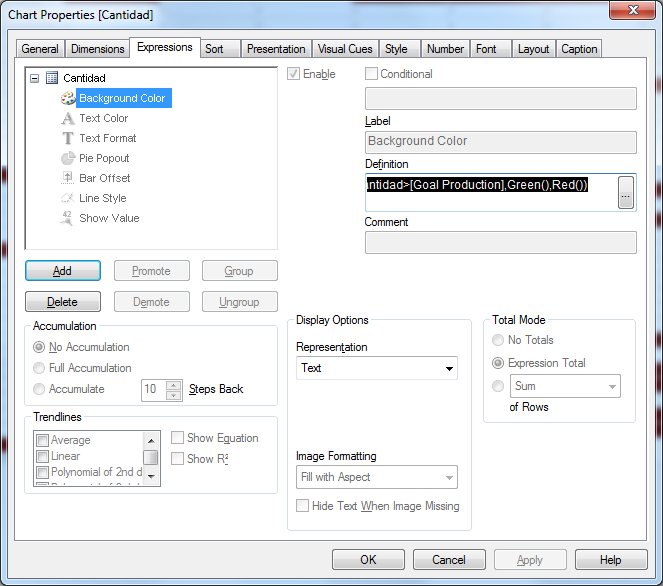The height and width of the screenshot is (586, 663).
Task: Switch to the Visual Cues tab
Action: (x=345, y=49)
